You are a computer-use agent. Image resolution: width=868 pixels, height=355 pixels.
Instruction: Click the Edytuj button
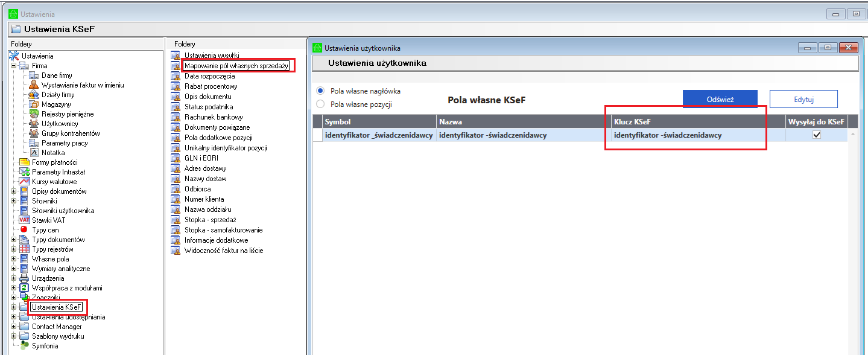(803, 99)
